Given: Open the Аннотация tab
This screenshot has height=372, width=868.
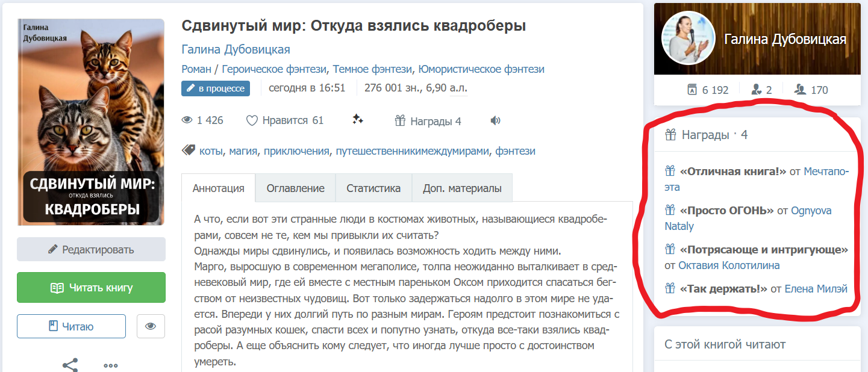Looking at the screenshot, I should [x=218, y=188].
